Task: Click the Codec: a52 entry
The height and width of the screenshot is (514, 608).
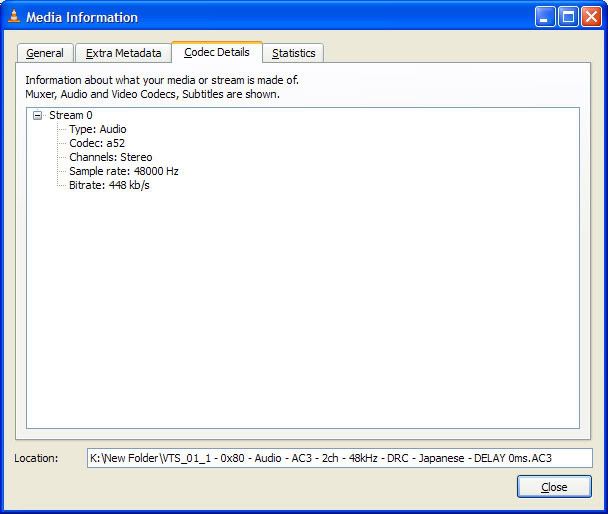Action: [97, 144]
